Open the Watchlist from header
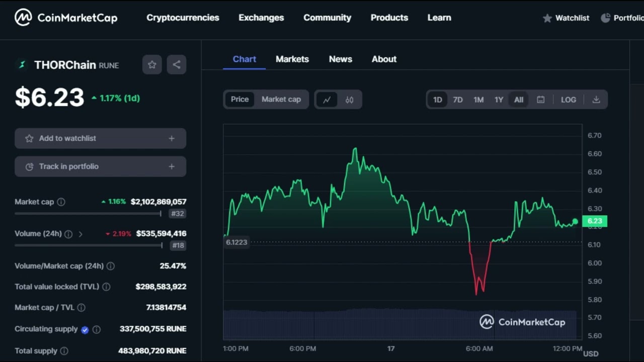 pos(566,18)
